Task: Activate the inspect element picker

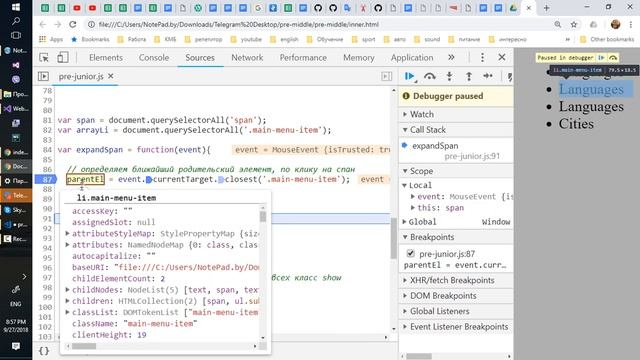Action: tap(44, 58)
